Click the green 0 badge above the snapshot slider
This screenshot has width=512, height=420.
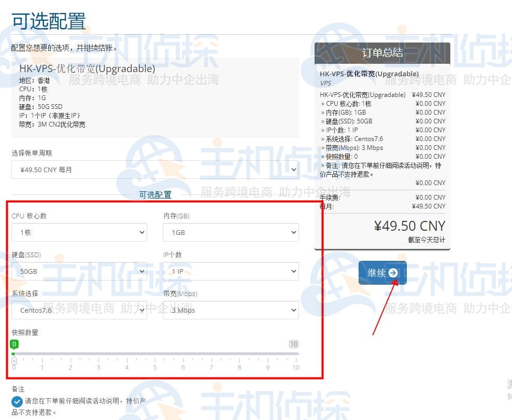click(x=13, y=344)
